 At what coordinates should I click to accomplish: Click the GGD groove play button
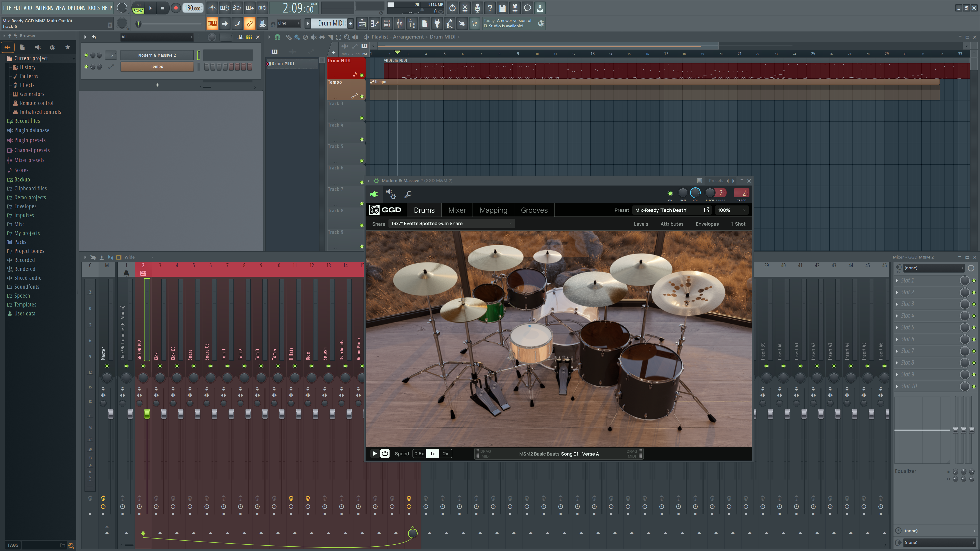[374, 453]
